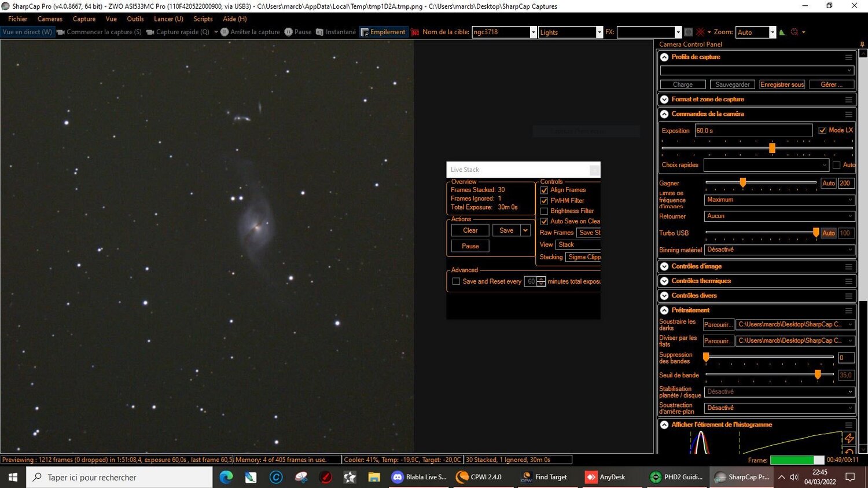Enable the Brightness Filter checkbox in Live Stack
Screen dimensions: 868x488
pos(544,211)
